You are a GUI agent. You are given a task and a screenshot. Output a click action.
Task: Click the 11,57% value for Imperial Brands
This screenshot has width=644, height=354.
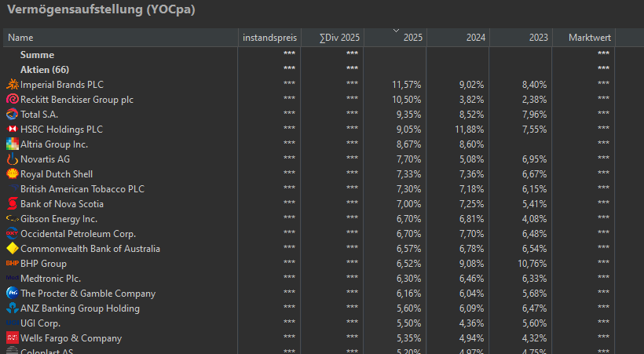406,85
